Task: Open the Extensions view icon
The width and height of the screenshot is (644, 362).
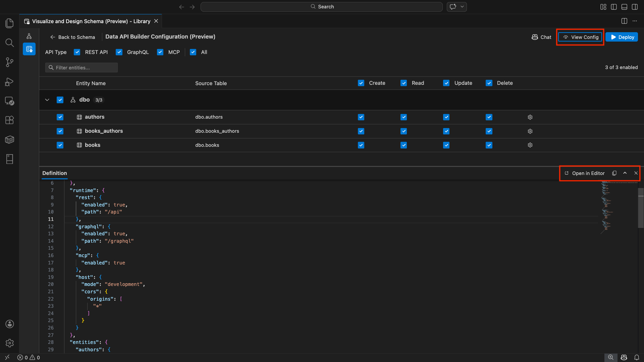Action: (9, 120)
